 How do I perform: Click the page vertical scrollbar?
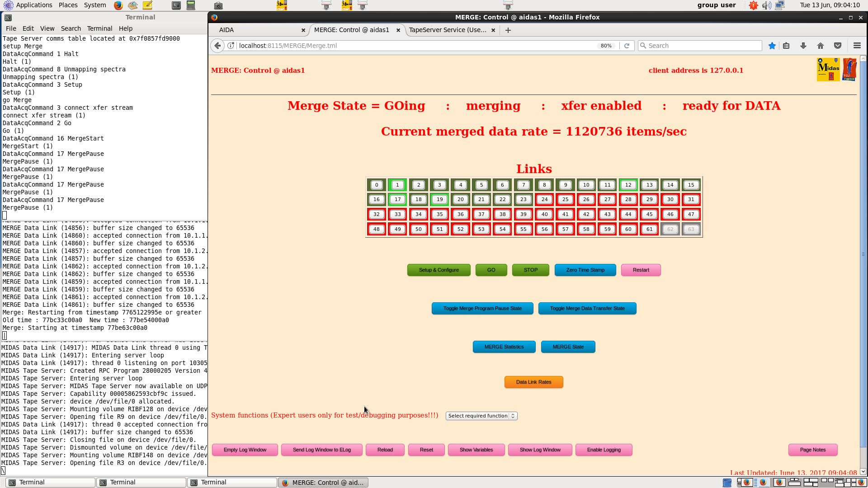pos(863,253)
